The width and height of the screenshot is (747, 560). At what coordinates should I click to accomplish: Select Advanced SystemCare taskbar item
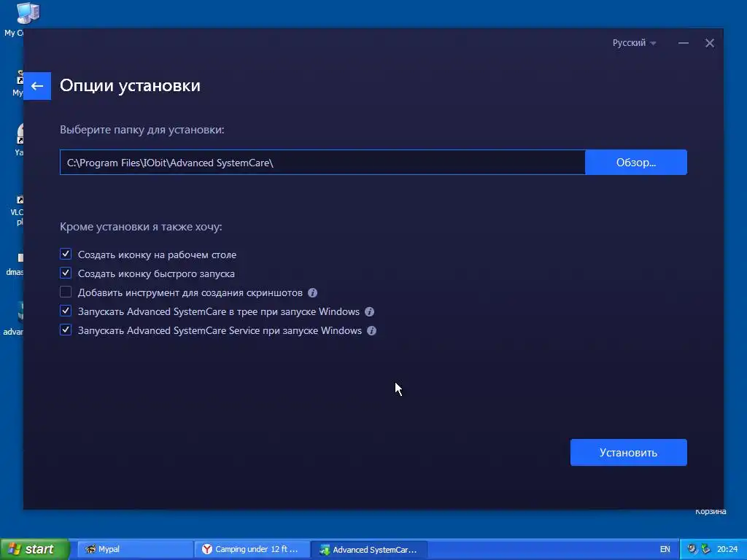point(368,549)
